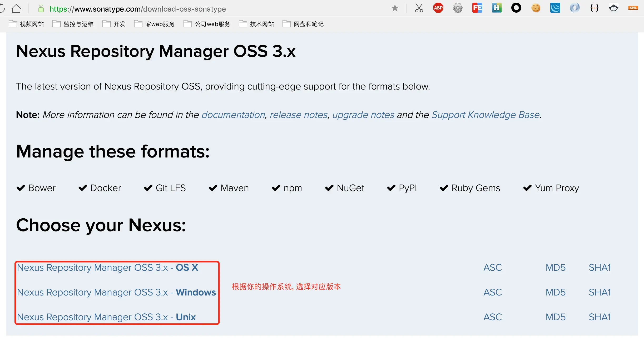The image size is (644, 345).
Task: Click the bookmark star icon
Action: 395,8
